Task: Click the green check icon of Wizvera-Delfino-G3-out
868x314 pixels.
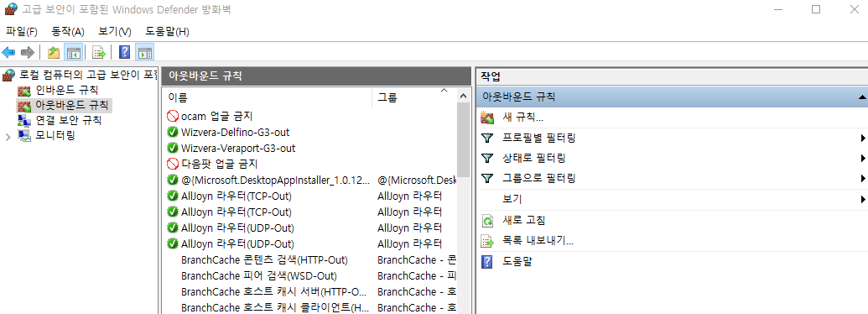Action: 172,133
